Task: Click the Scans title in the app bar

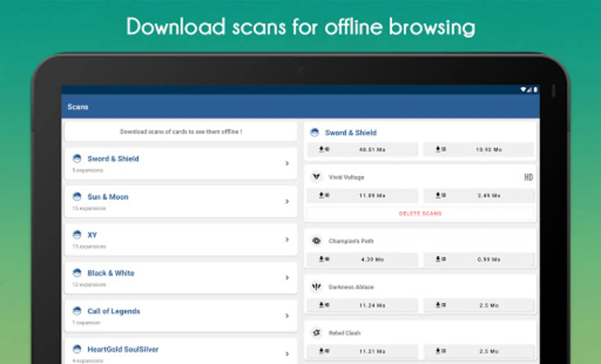Action: coord(78,107)
